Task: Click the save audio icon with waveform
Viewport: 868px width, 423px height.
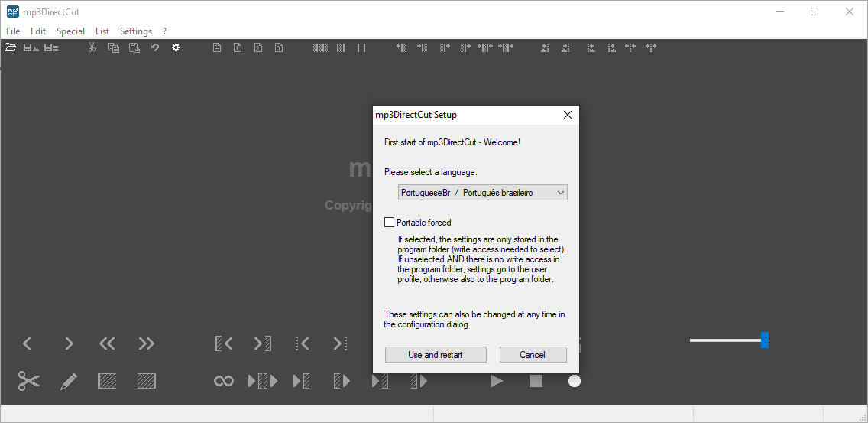Action: [31, 47]
